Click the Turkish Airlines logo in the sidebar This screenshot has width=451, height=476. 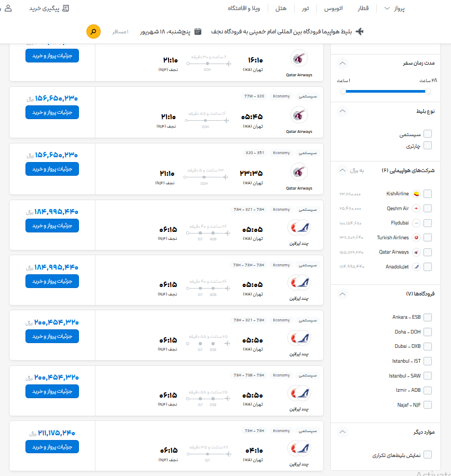(416, 237)
